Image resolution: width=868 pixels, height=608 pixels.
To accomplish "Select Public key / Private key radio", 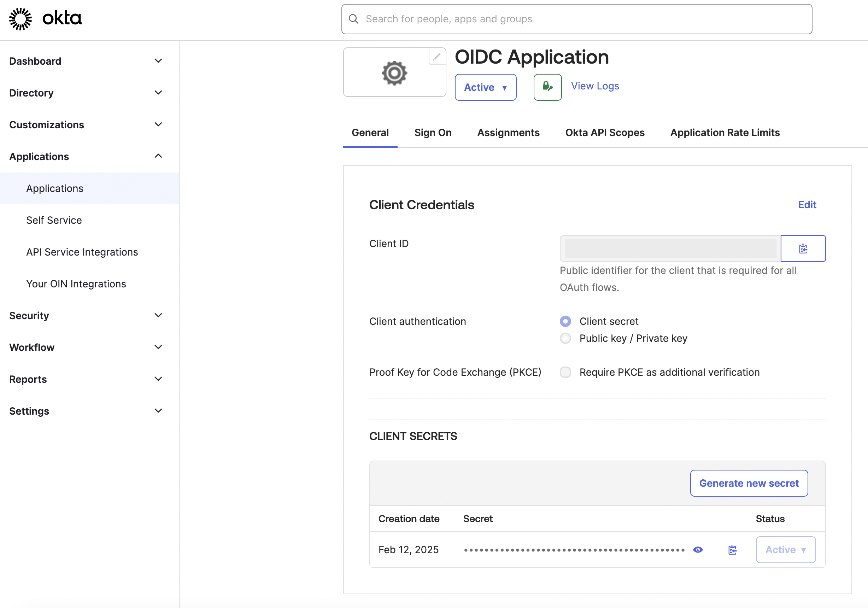I will coord(565,338).
